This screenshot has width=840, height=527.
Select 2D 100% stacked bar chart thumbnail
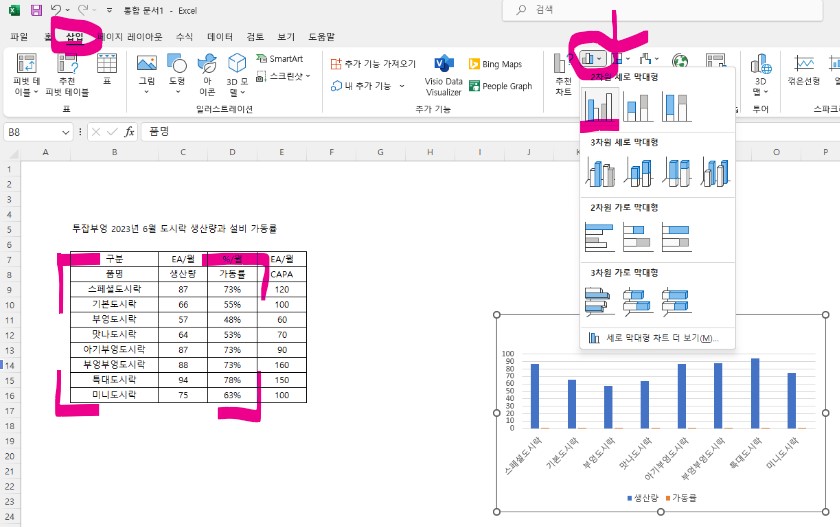pos(677,237)
